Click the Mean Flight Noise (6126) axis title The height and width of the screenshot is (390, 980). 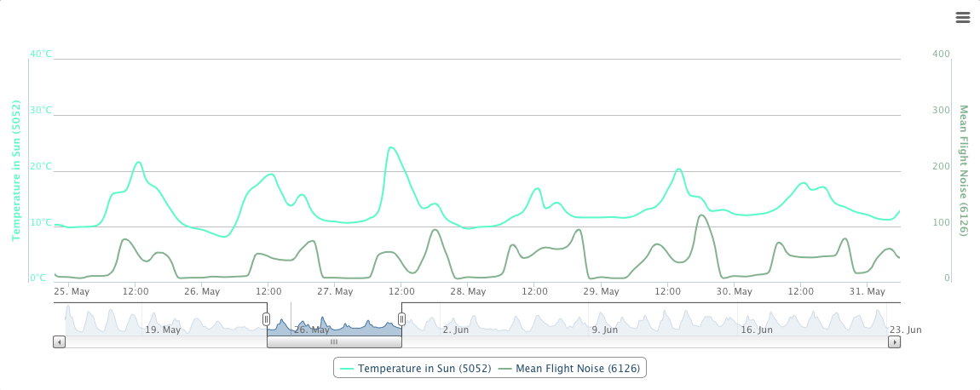click(x=964, y=170)
